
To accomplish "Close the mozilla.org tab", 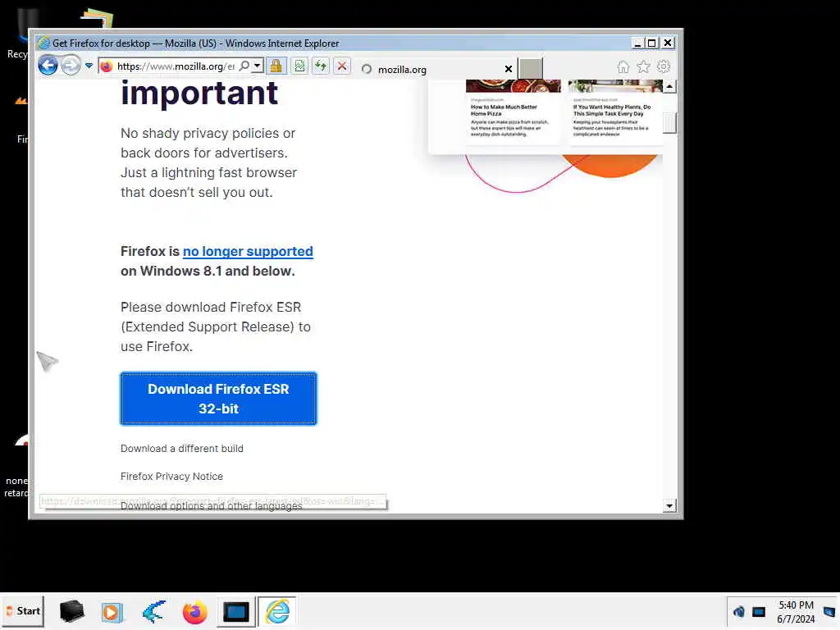I will (509, 69).
